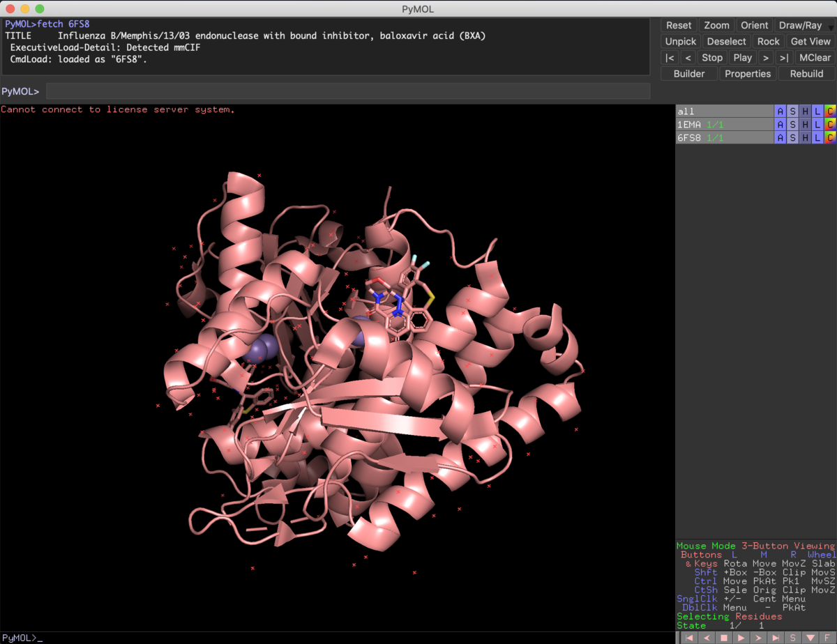Open the Color menu for 6FS8
This screenshot has width=837, height=644.
coord(830,137)
